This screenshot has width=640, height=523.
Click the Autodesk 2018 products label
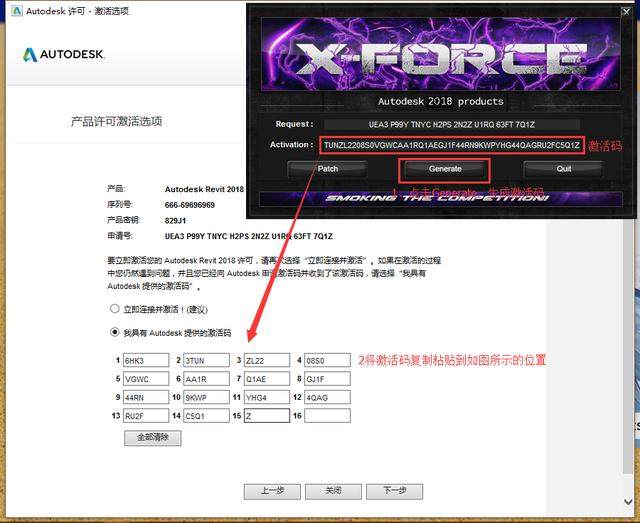coord(440,101)
